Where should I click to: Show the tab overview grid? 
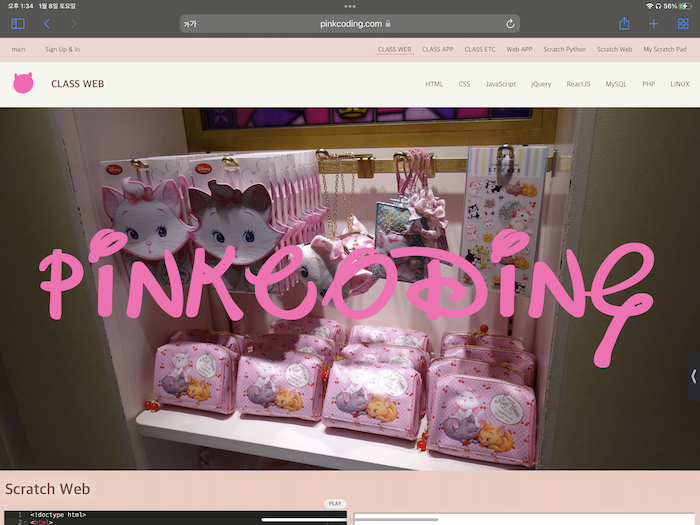pyautogui.click(x=683, y=24)
